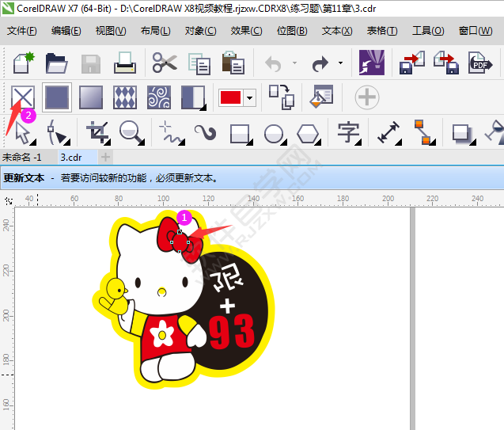Screen dimensions: 504x430
Task: Expand the undo history dropdown arrow
Action: 294,63
